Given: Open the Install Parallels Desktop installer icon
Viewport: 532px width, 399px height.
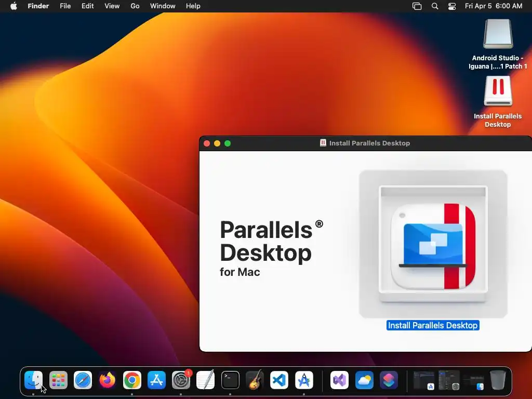Looking at the screenshot, I should point(433,244).
